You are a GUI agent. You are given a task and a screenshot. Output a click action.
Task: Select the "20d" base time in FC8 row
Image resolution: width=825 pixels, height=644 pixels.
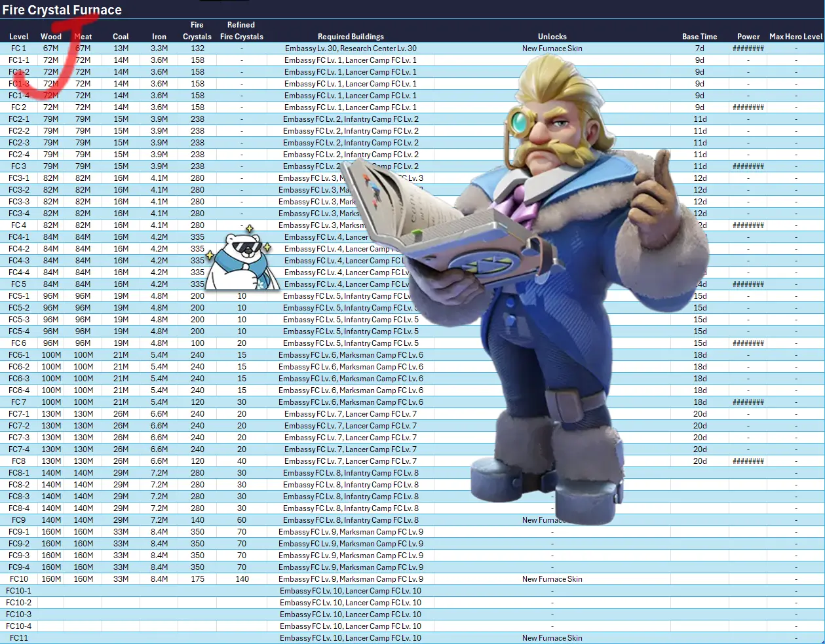point(700,461)
